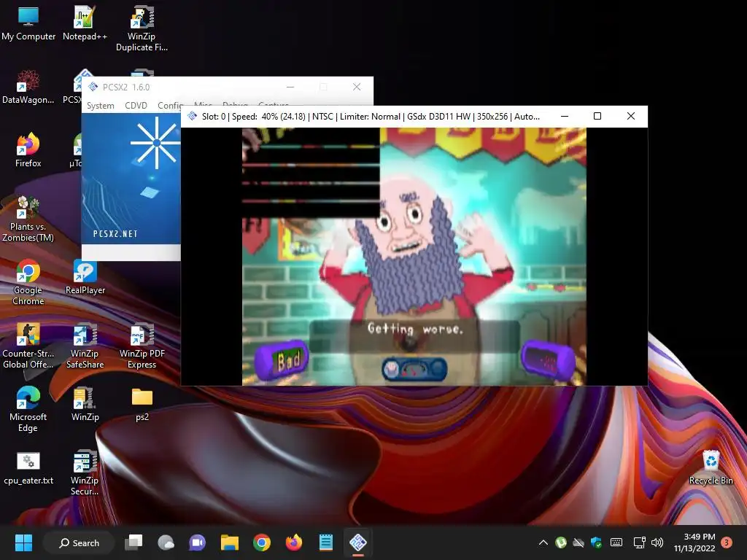Open the notepad app on taskbar
Screen dimensions: 747x560
point(326,542)
